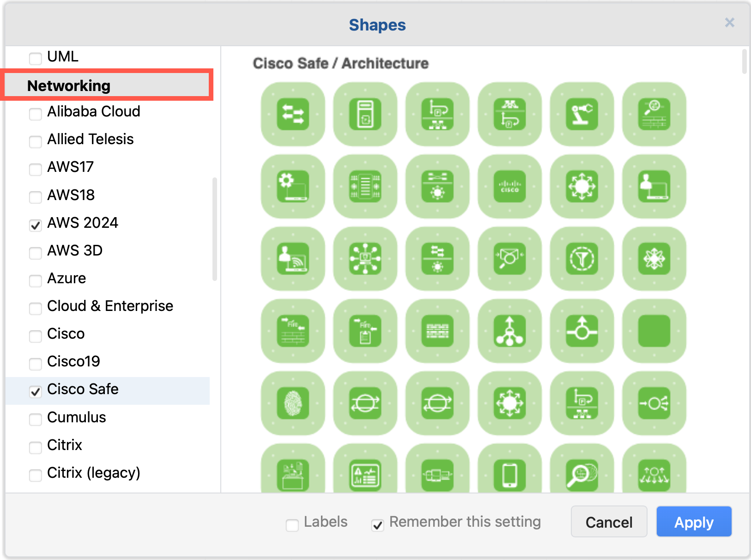
Task: Enable the Cisco19 shape library
Action: tap(35, 364)
